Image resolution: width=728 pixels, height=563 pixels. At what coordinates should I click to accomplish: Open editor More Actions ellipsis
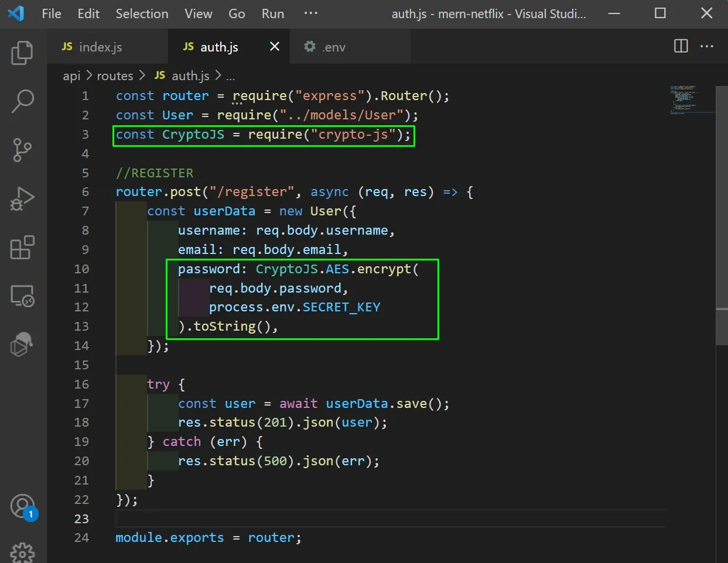pos(707,46)
